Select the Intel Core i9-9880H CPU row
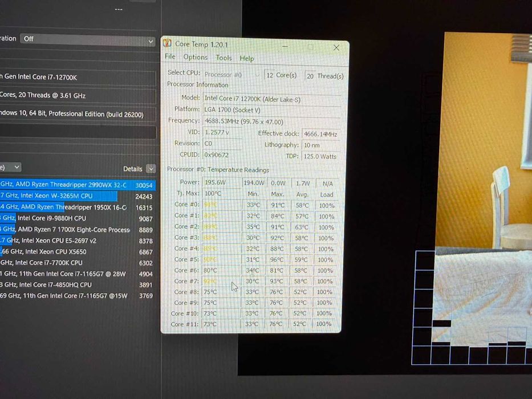The width and height of the screenshot is (532, 399). [78, 218]
